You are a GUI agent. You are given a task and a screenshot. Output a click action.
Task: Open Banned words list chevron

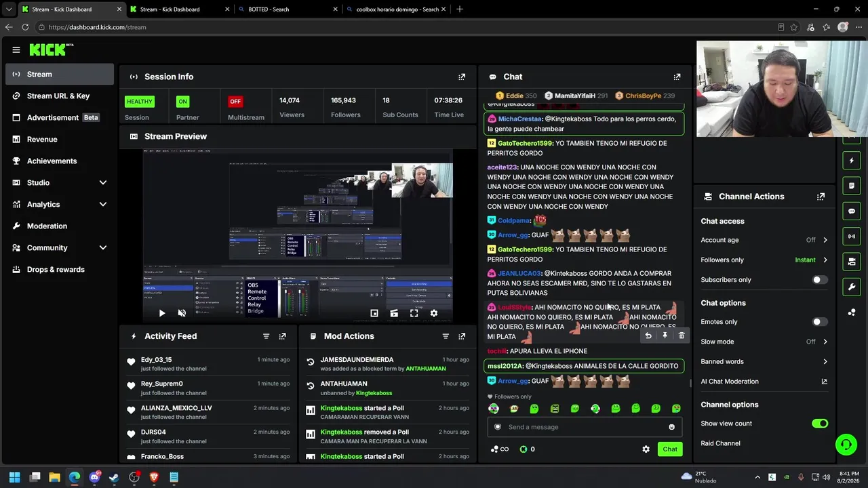[x=825, y=362]
